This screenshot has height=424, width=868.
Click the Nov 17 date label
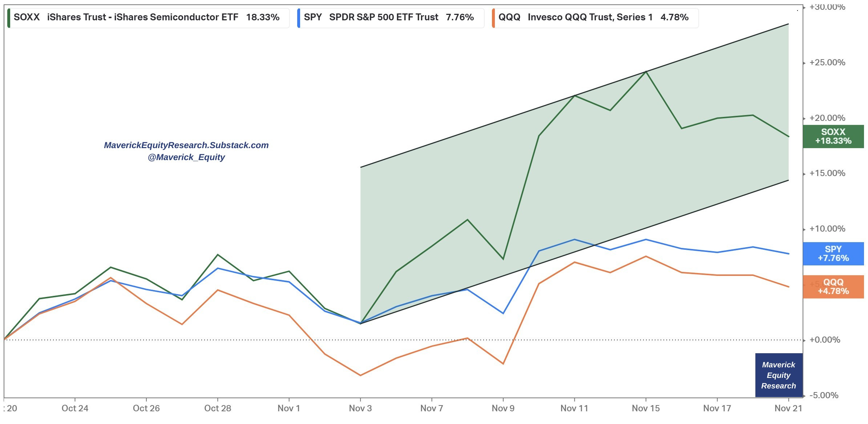[x=717, y=408]
